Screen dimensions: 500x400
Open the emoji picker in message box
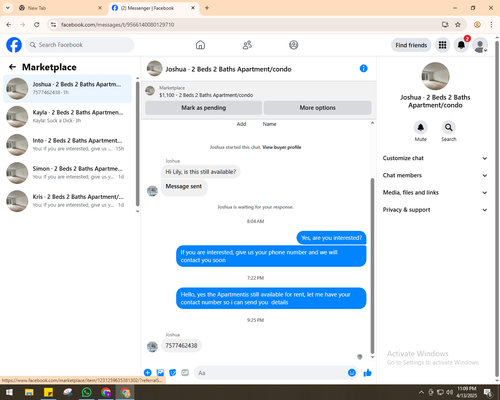click(x=352, y=373)
